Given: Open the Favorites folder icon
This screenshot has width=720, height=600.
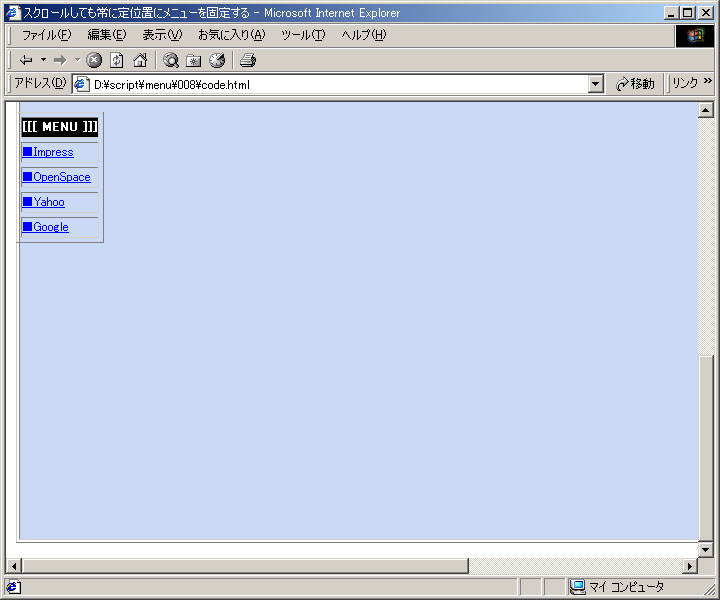Looking at the screenshot, I should pos(194,60).
